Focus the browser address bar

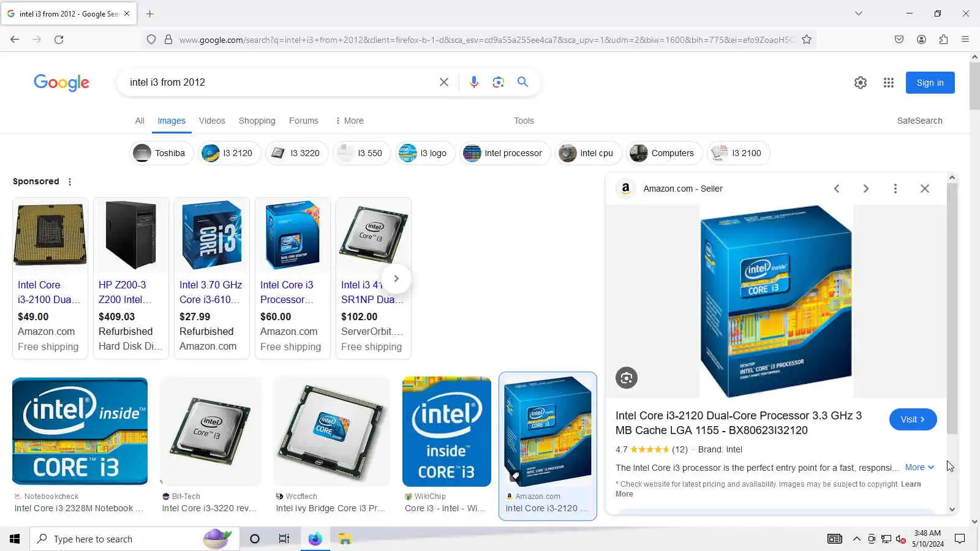pyautogui.click(x=487, y=40)
